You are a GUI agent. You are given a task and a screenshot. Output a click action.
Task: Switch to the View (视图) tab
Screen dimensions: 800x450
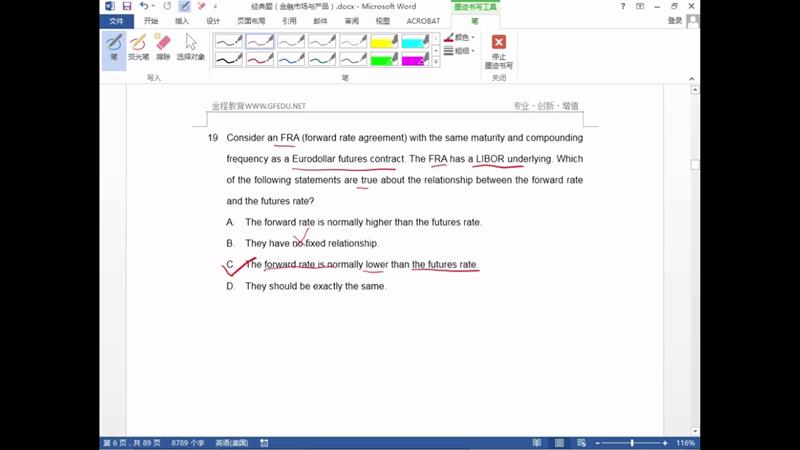click(383, 21)
